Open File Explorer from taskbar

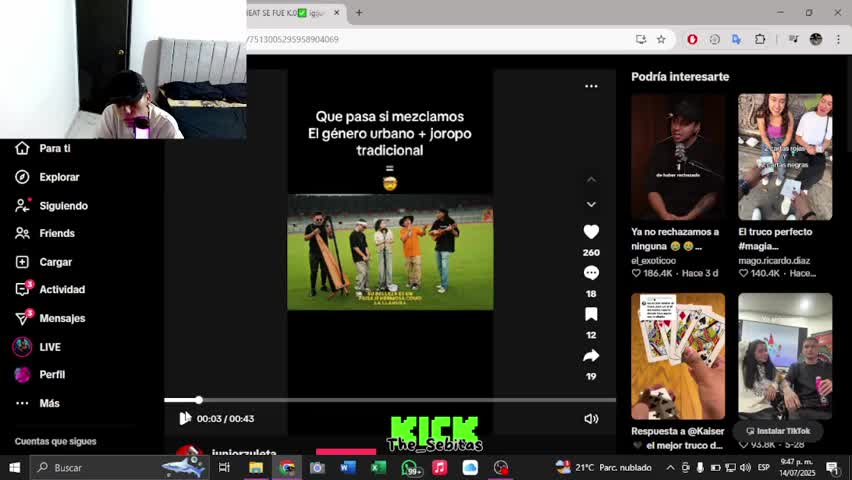click(256, 467)
